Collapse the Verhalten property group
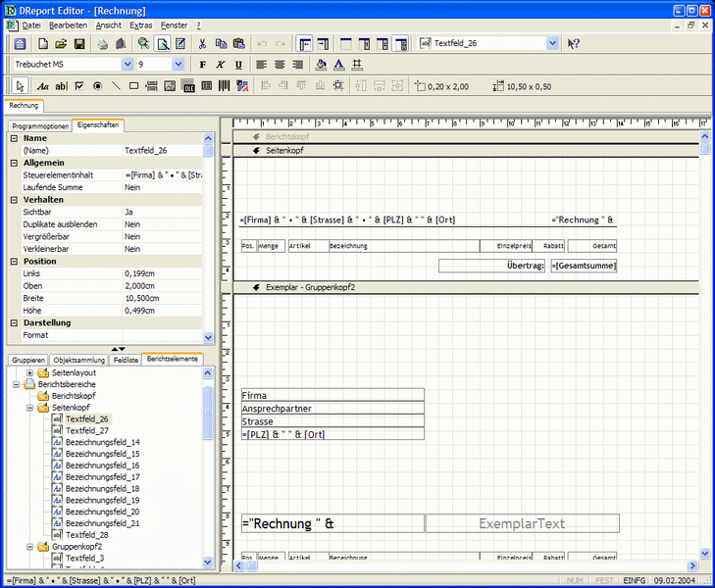715x588 pixels. (14, 200)
